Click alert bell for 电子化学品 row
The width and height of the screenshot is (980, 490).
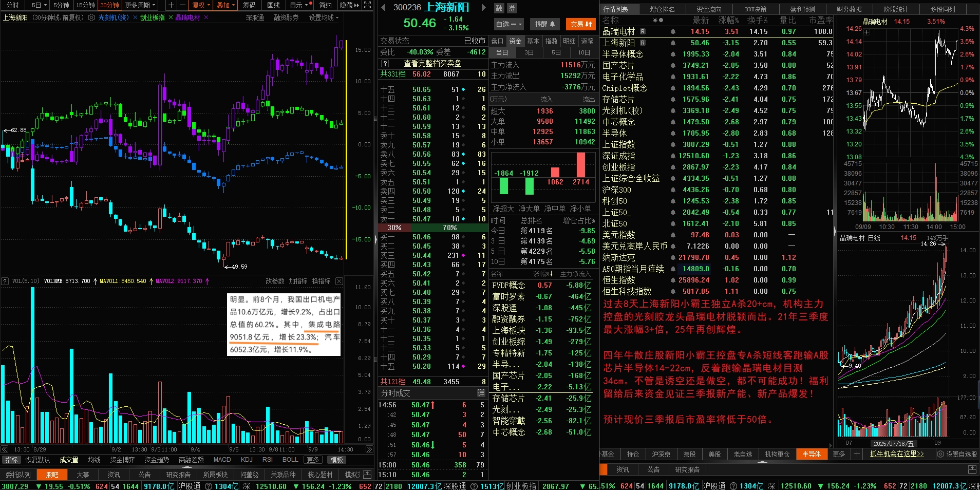coord(673,77)
